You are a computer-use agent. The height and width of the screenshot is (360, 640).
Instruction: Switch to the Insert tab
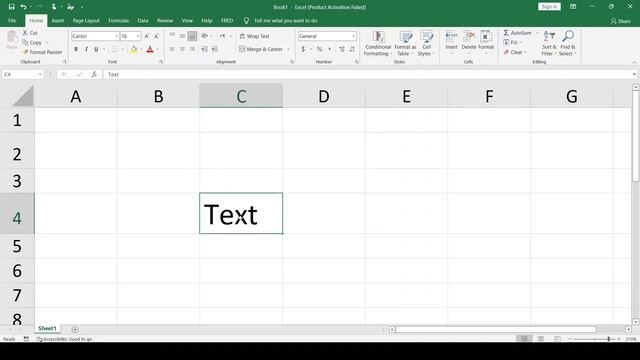coord(58,20)
